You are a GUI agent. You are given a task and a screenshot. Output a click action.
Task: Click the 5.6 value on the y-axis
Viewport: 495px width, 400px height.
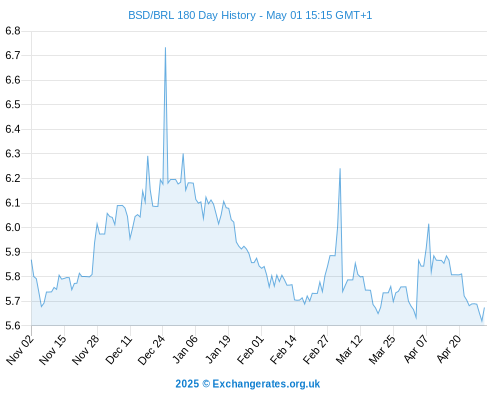[x=13, y=325]
